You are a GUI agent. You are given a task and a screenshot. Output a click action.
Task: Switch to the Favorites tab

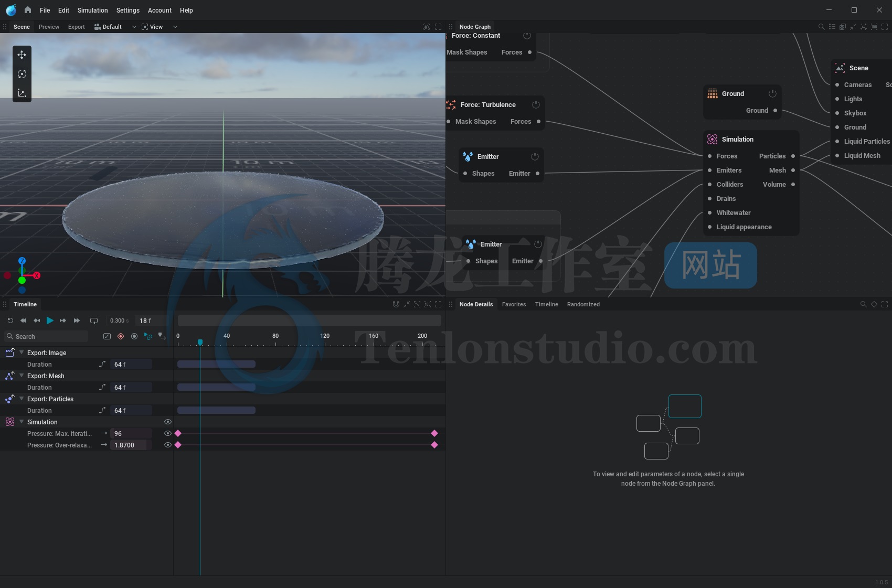coord(514,304)
